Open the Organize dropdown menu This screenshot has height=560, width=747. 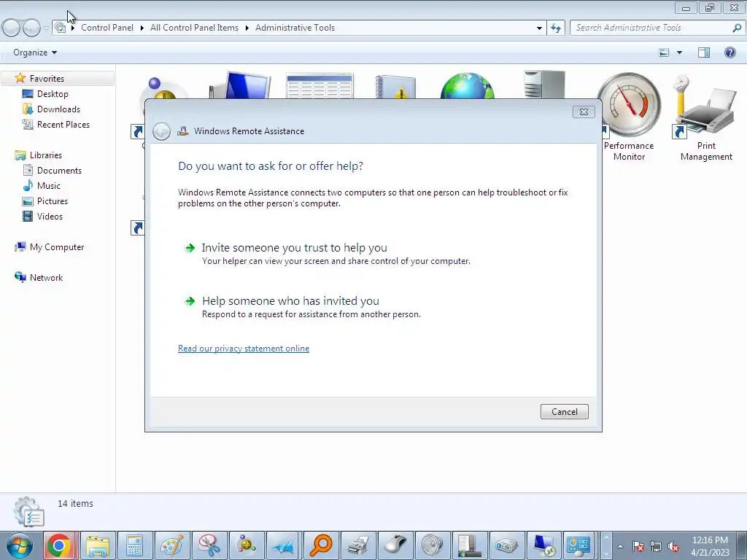(x=35, y=52)
